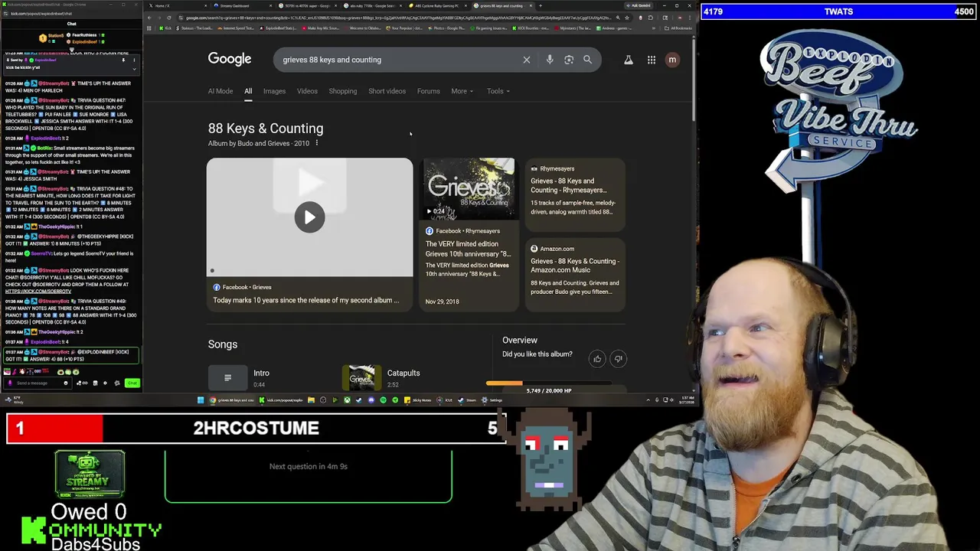
Task: Play the Facebook Grieves video
Action: click(309, 217)
